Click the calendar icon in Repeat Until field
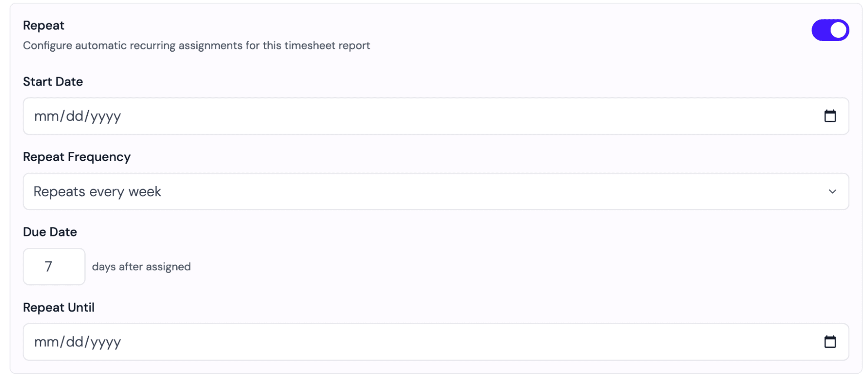 (x=831, y=342)
